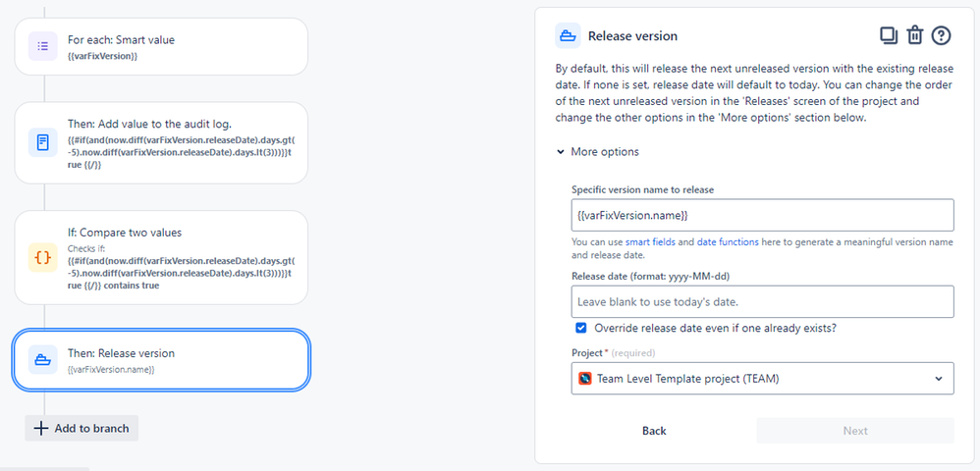Duplicate the Release version component
The width and height of the screenshot is (980, 471).
tap(888, 35)
